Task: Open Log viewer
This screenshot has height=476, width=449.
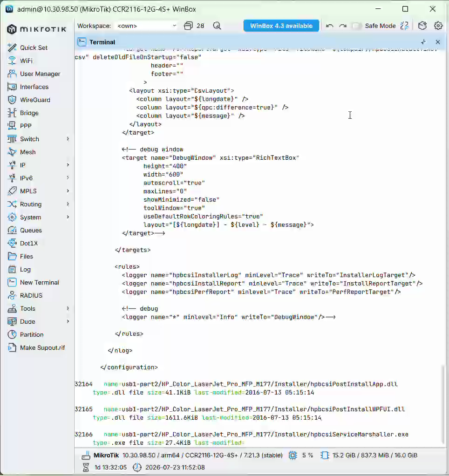Action: (25, 270)
